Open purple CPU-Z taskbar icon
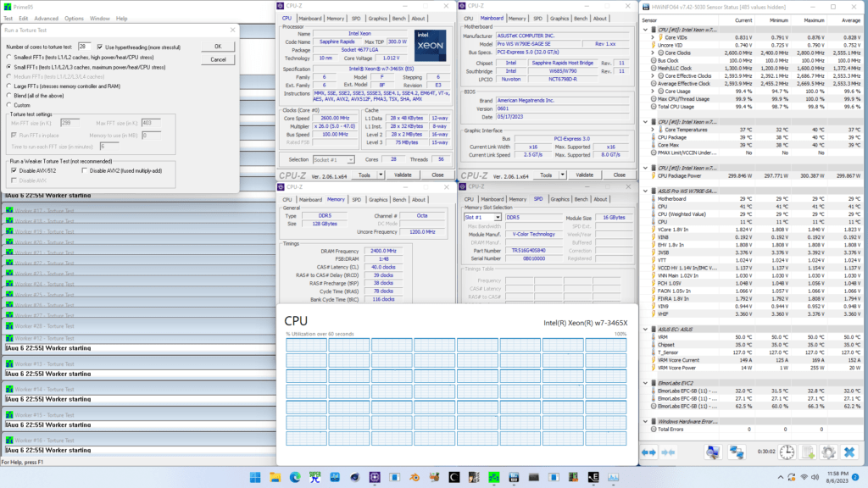The height and width of the screenshot is (488, 868). pos(375,477)
